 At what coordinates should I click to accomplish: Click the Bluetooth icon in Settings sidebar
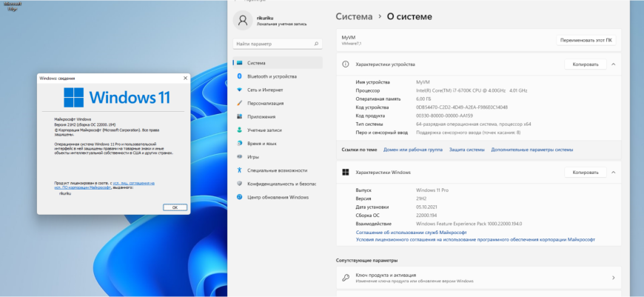239,76
